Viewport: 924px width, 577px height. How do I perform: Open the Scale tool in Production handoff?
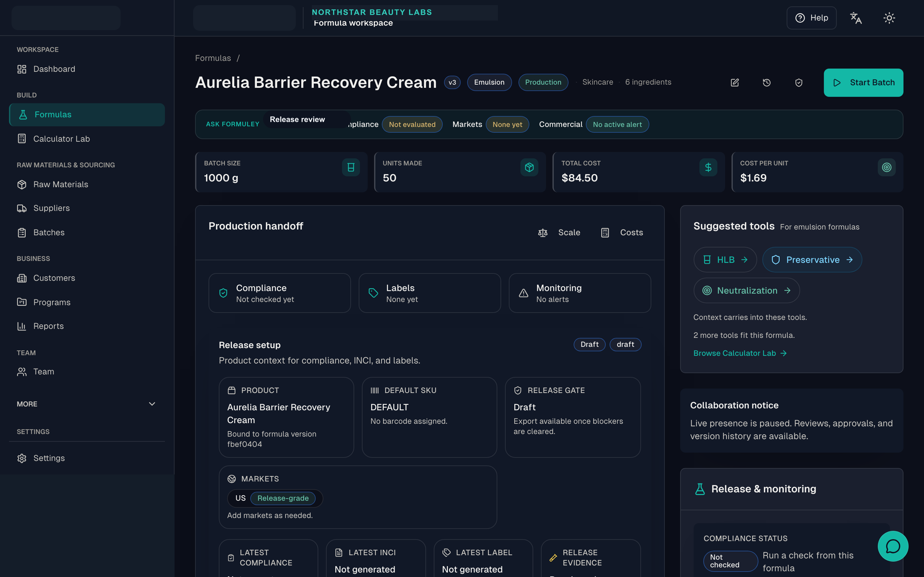559,232
